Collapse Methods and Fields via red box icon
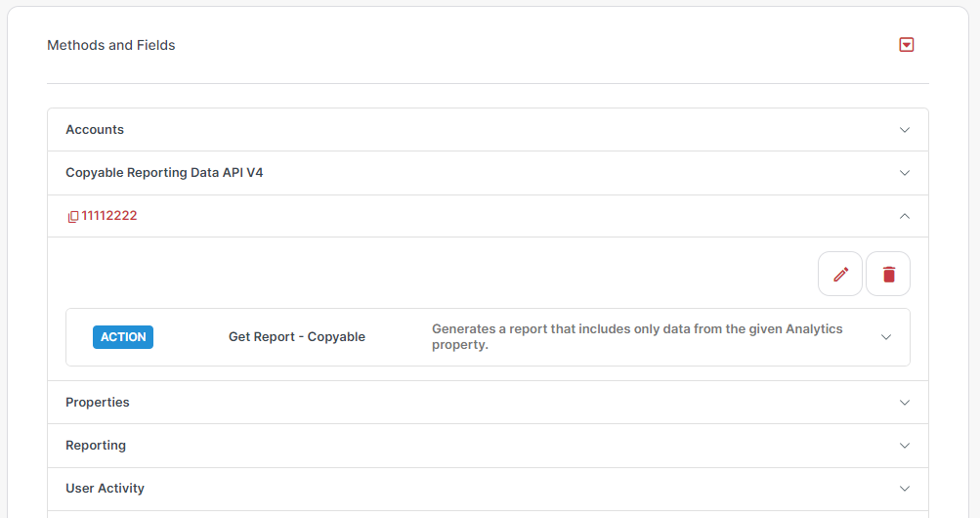Image resolution: width=980 pixels, height=518 pixels. tap(907, 45)
